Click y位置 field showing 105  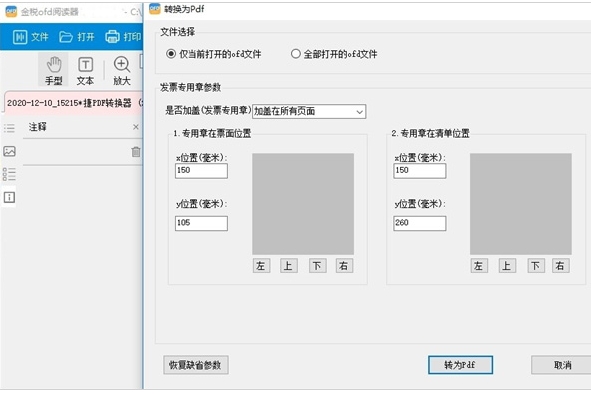201,223
